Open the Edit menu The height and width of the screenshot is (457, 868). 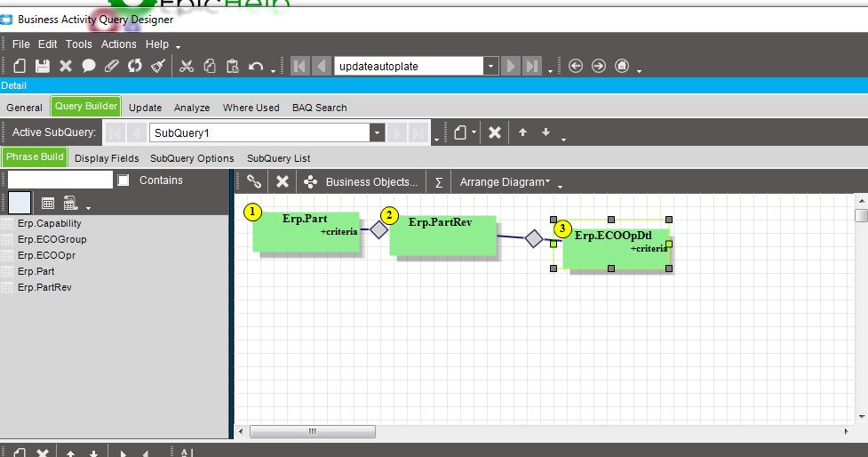48,44
